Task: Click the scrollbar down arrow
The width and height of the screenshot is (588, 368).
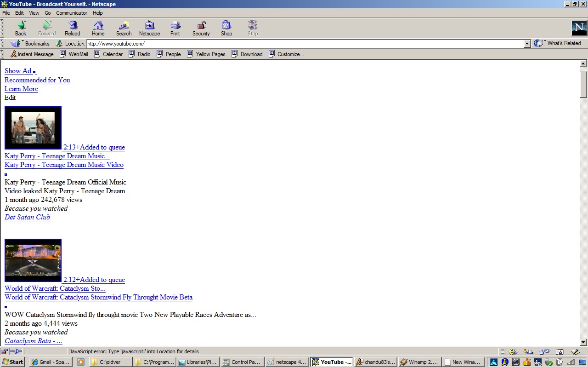Action: coord(583,342)
